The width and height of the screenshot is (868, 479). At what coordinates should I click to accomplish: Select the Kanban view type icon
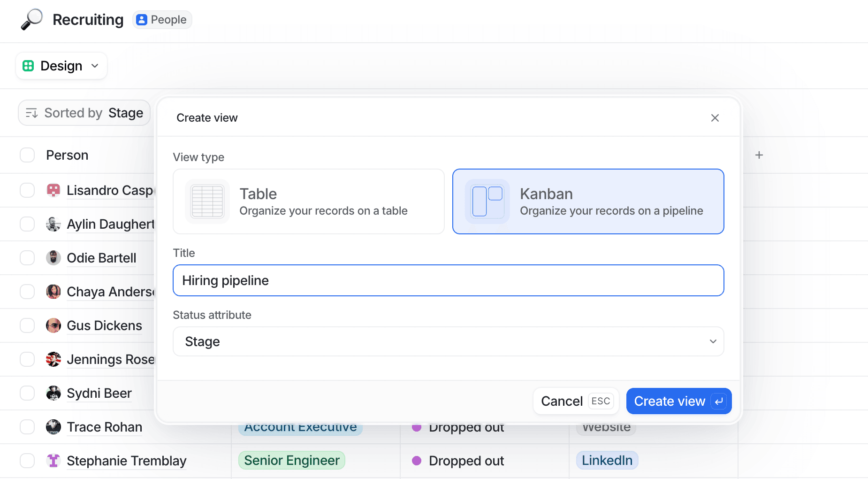pos(487,201)
